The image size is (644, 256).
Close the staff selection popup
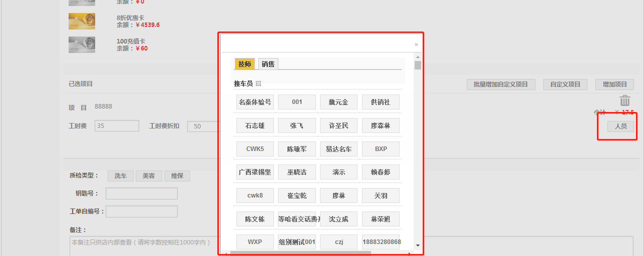pos(416,44)
